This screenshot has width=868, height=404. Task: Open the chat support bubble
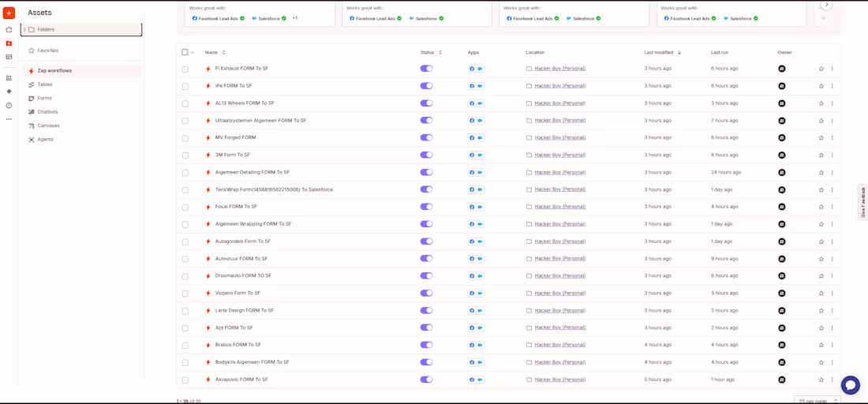point(850,385)
